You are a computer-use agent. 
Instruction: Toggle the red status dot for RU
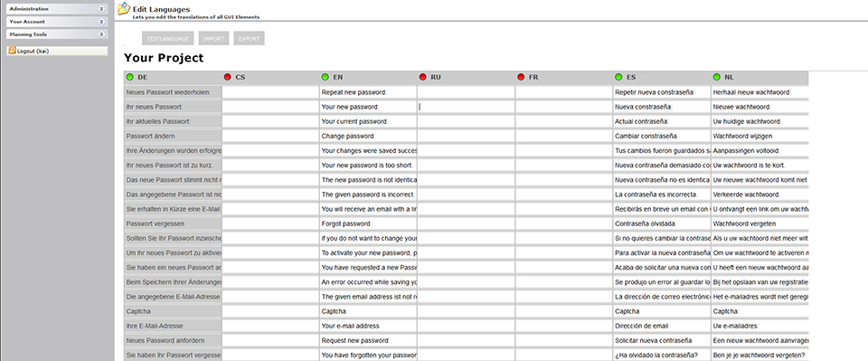(423, 77)
